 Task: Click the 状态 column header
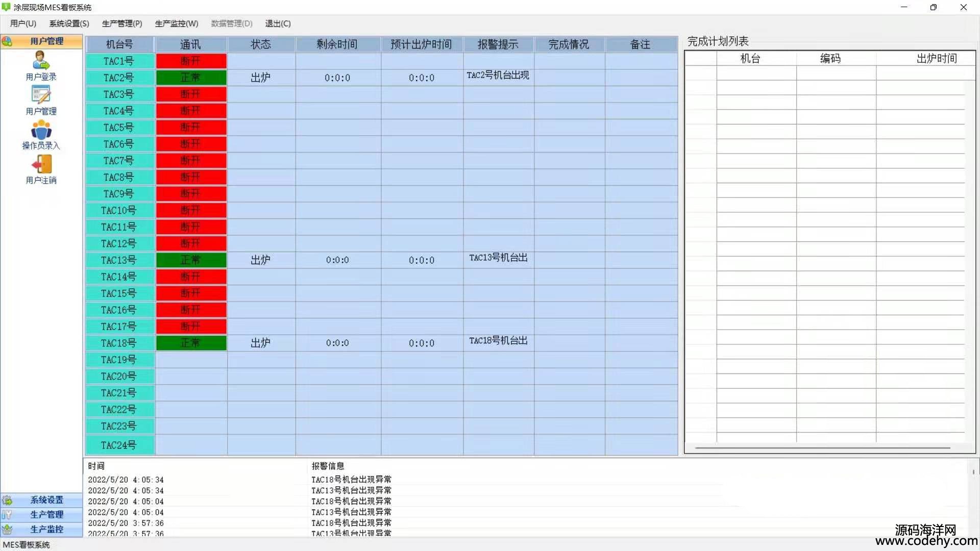click(x=261, y=44)
